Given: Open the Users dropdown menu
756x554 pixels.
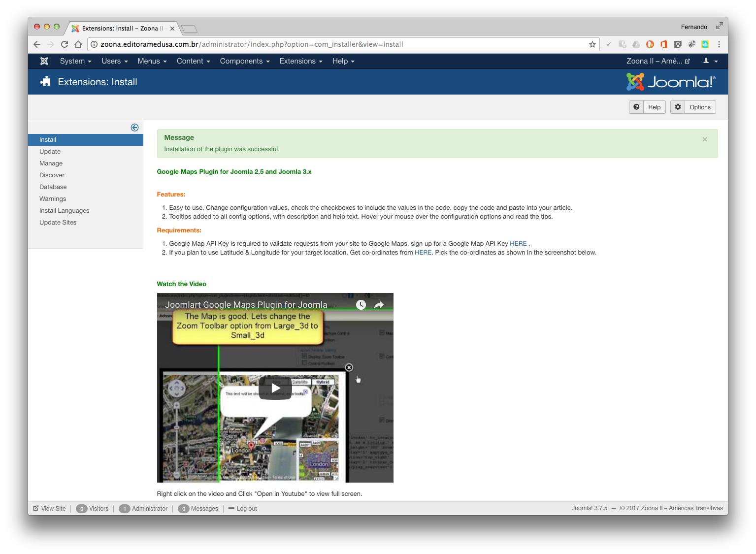Looking at the screenshot, I should pyautogui.click(x=115, y=61).
